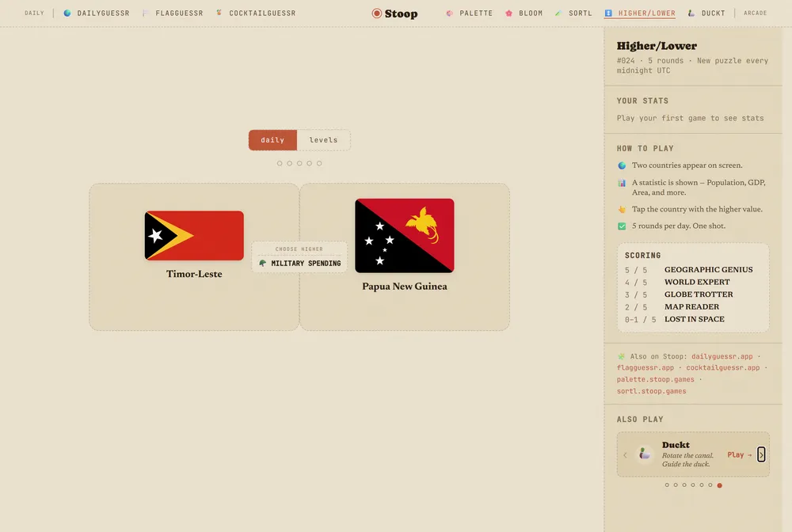Click the chart icon beside 'A statistic is shown'
This screenshot has width=792, height=532.
622,183
